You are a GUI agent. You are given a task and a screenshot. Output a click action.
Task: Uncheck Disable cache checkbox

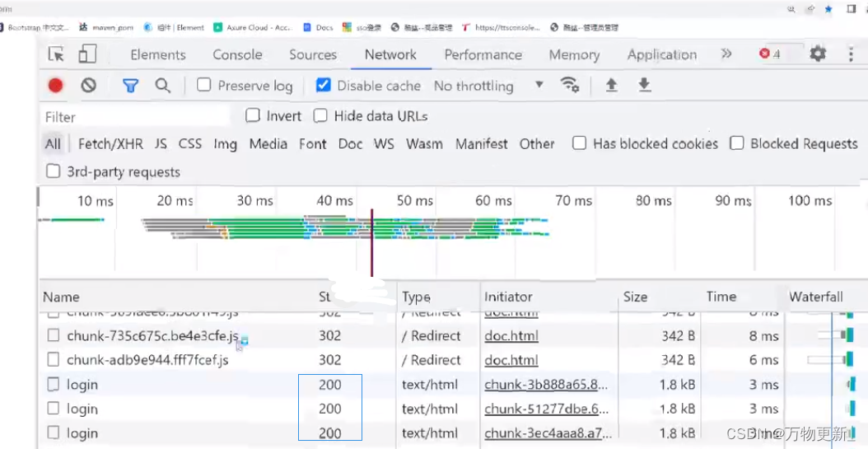[x=324, y=85]
